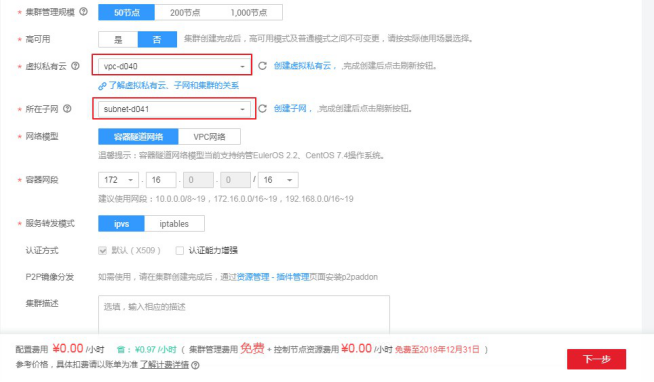This screenshot has width=654, height=382.
Task: Select VPC网络 network model
Action: click(209, 137)
